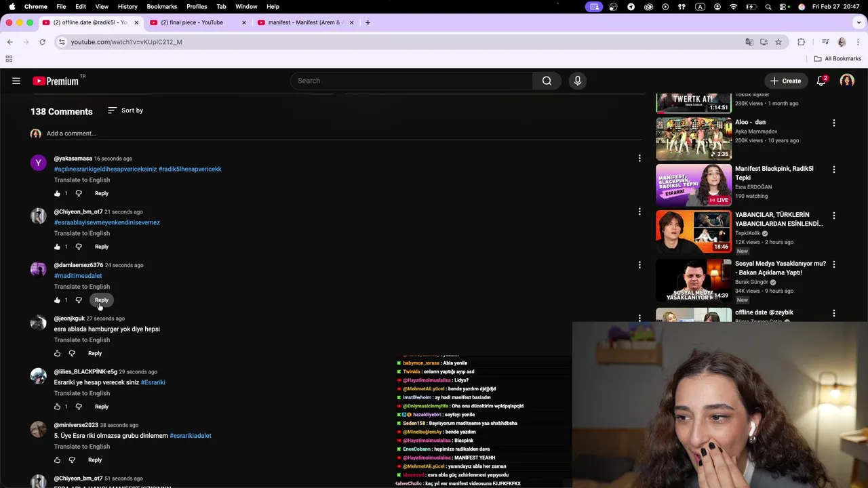Open the YouTube notifications bell

(821, 81)
